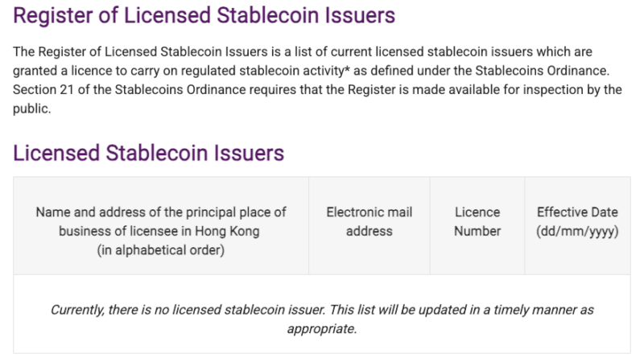Click "Hong Kong" in the table header

pos(233,231)
